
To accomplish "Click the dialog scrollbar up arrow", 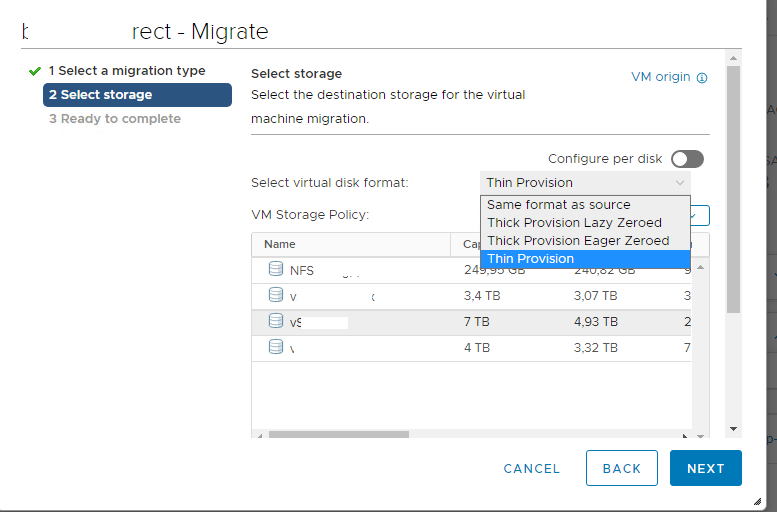I will click(x=733, y=58).
